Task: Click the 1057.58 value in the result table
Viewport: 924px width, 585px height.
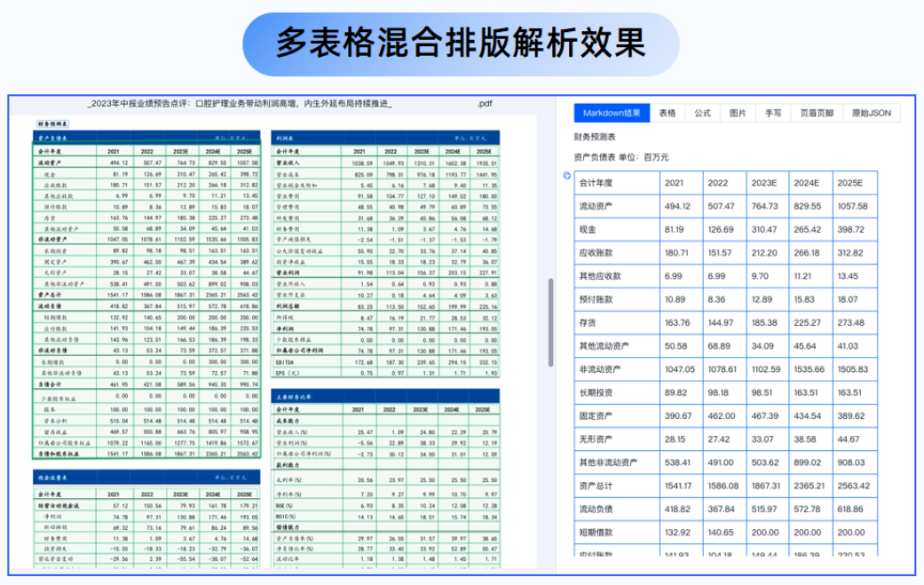Action: pyautogui.click(x=855, y=206)
